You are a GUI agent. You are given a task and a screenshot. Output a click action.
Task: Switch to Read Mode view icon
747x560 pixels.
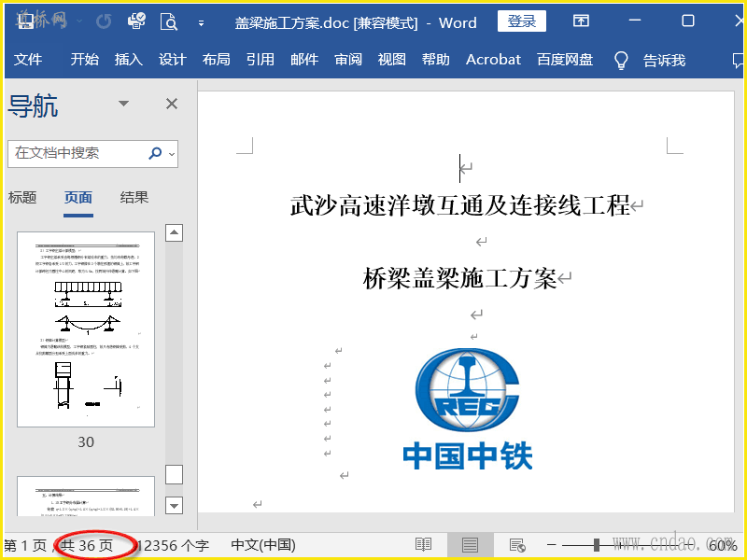coord(423,545)
